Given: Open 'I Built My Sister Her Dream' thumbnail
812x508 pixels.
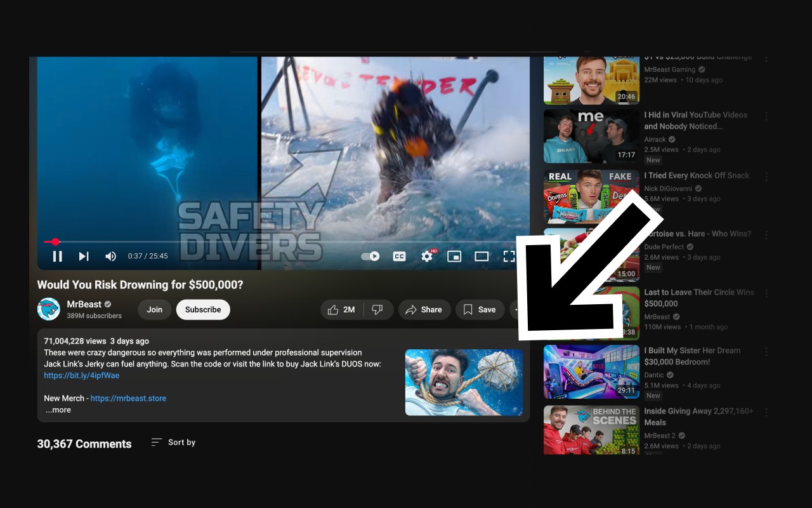Looking at the screenshot, I should pos(591,372).
